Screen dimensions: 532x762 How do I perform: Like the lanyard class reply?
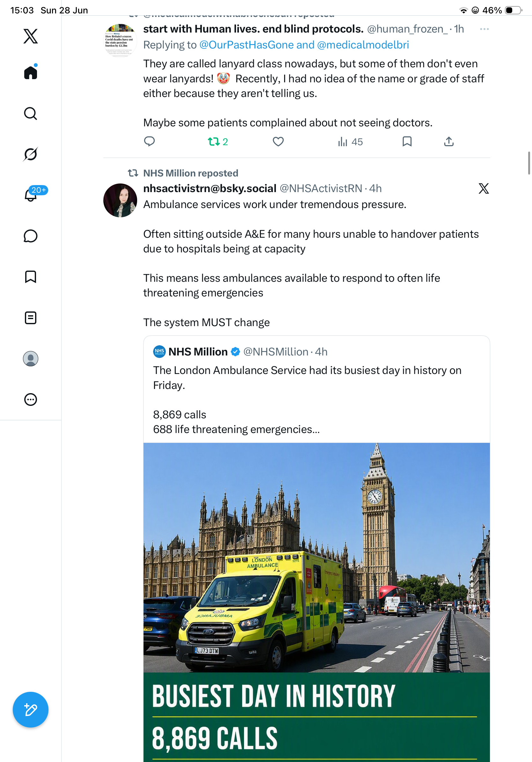pos(278,142)
